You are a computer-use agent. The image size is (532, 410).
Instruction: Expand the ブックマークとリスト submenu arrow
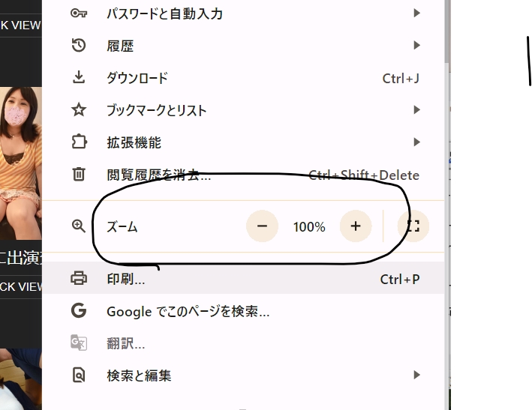tap(417, 110)
